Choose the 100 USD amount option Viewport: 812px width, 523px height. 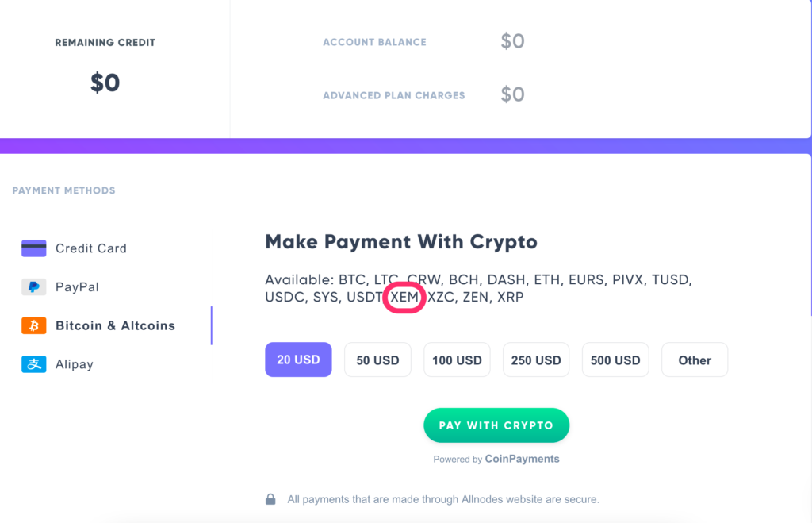pyautogui.click(x=457, y=360)
